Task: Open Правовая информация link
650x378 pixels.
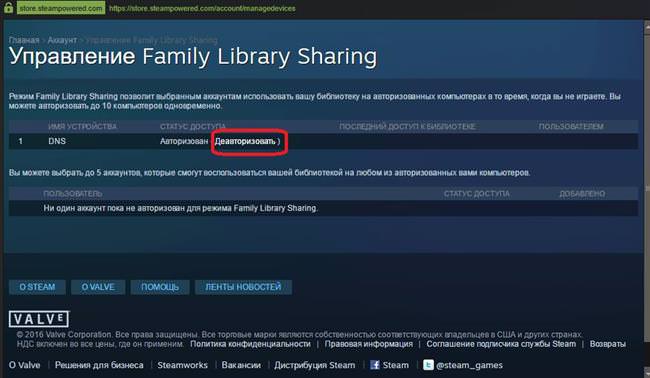Action: 369,344
